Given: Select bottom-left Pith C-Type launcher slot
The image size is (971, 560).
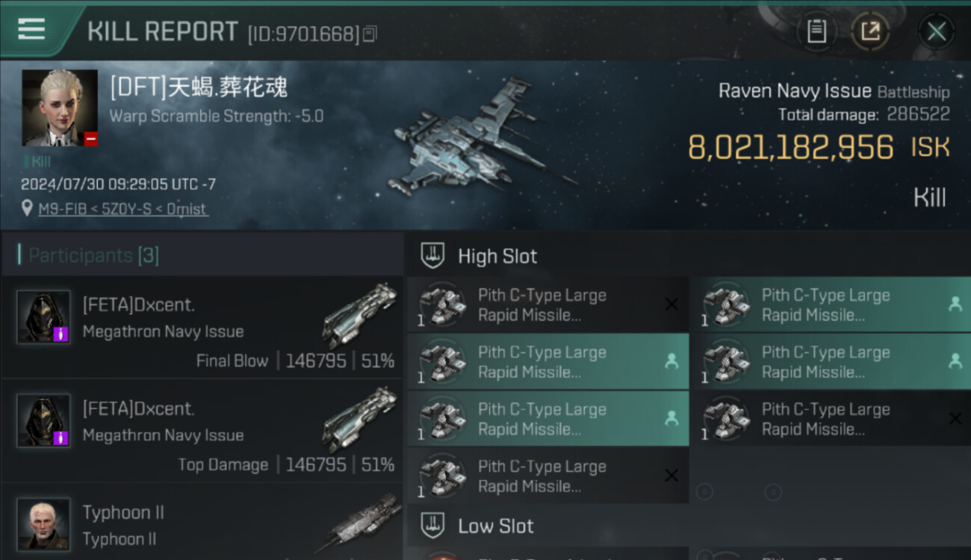Looking at the screenshot, I should coord(547,476).
